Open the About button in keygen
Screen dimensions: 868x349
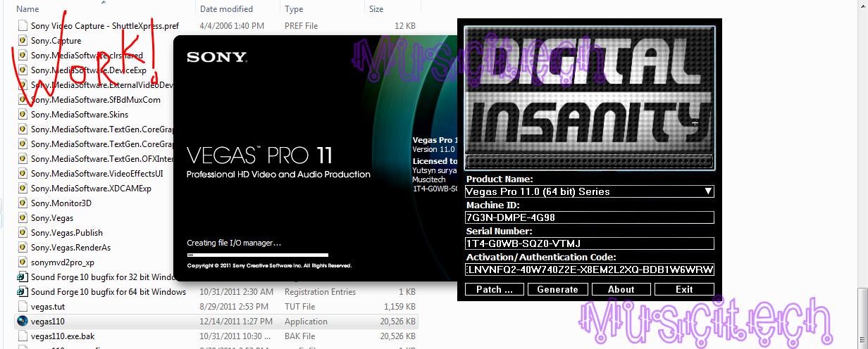621,289
